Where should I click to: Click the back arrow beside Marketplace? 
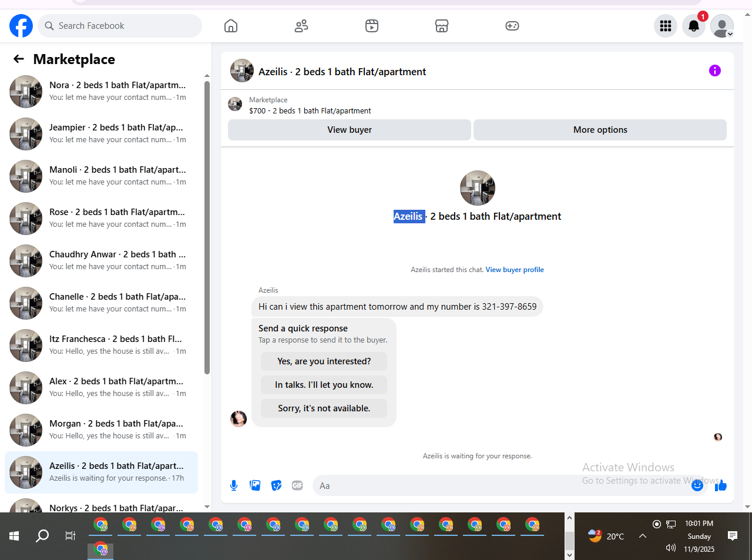(19, 59)
